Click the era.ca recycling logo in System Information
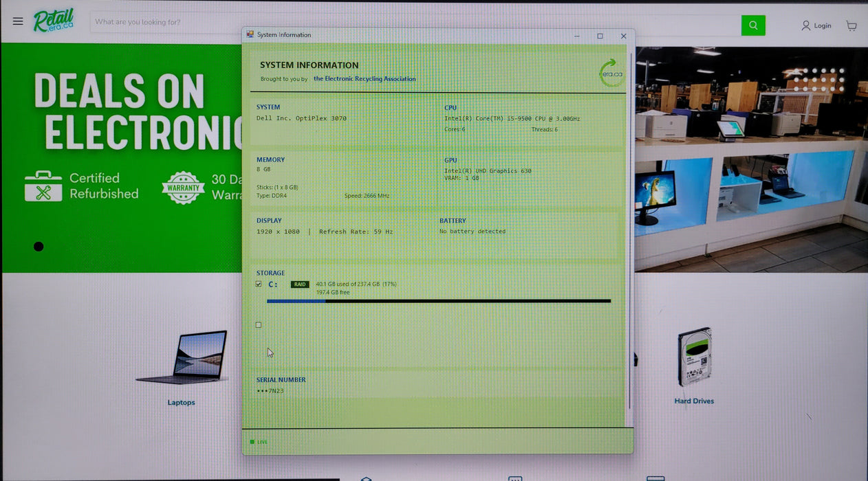The width and height of the screenshot is (868, 481). (x=611, y=74)
